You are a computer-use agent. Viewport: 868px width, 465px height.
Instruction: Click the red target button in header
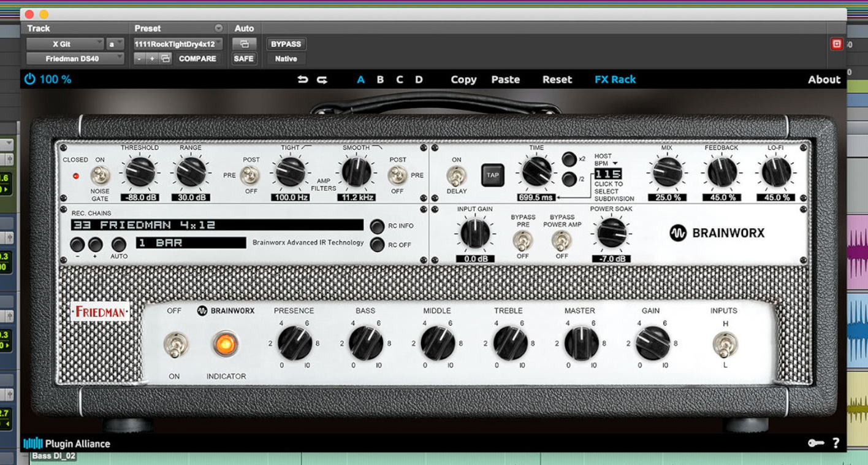pos(837,44)
